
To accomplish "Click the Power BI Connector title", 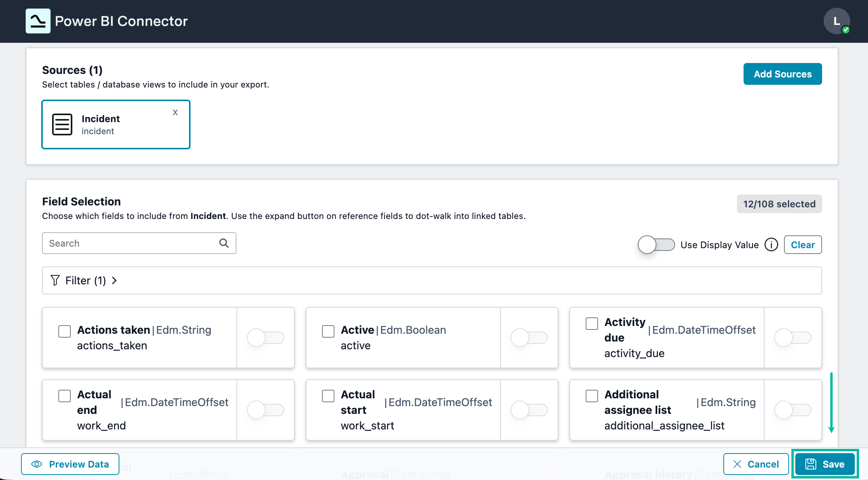I will tap(121, 21).
